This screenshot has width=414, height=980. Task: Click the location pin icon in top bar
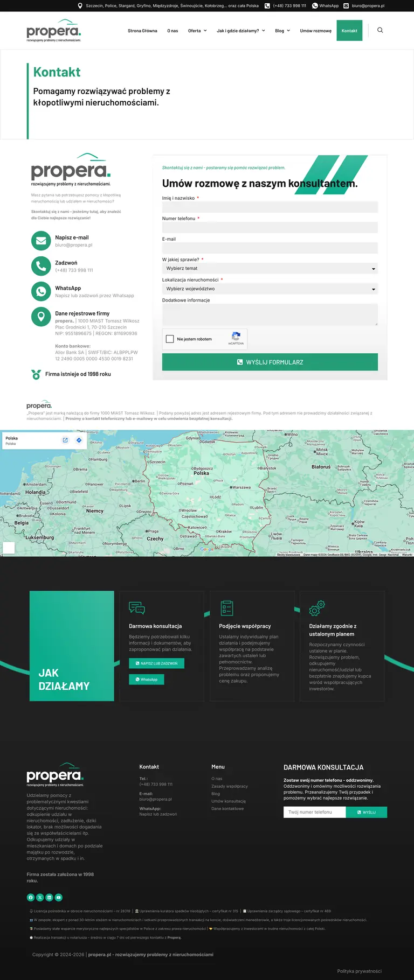click(80, 6)
